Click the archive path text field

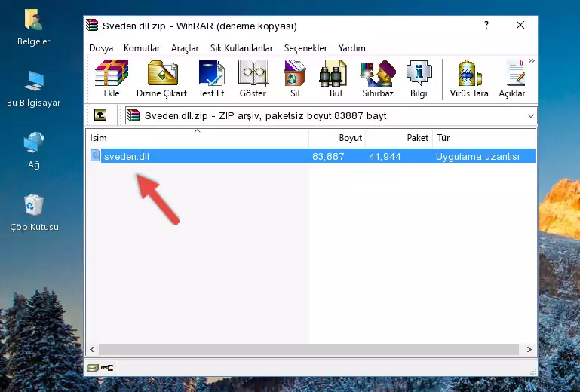(331, 116)
